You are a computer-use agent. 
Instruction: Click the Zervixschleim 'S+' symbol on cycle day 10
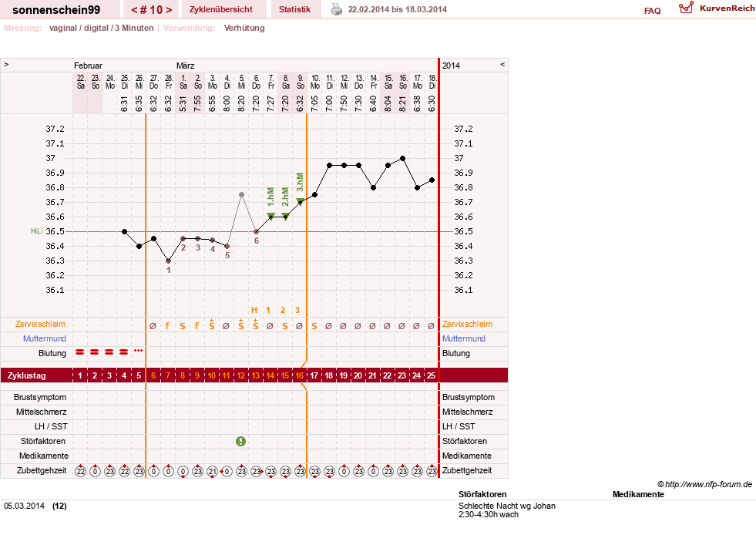212,325
